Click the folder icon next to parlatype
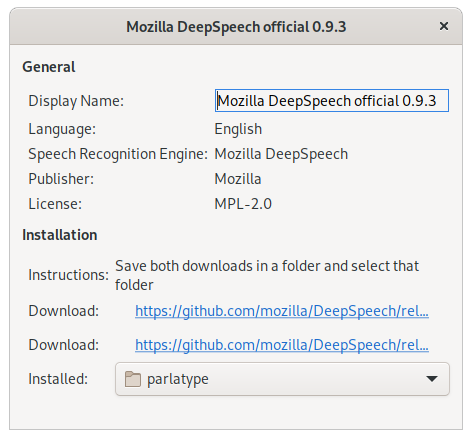The height and width of the screenshot is (439, 472). 133,379
